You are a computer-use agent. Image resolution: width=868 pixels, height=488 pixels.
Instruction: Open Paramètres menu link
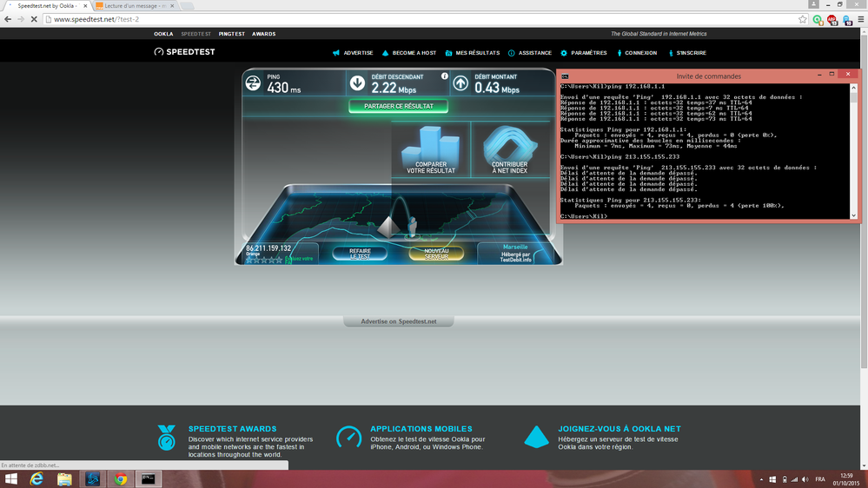584,53
